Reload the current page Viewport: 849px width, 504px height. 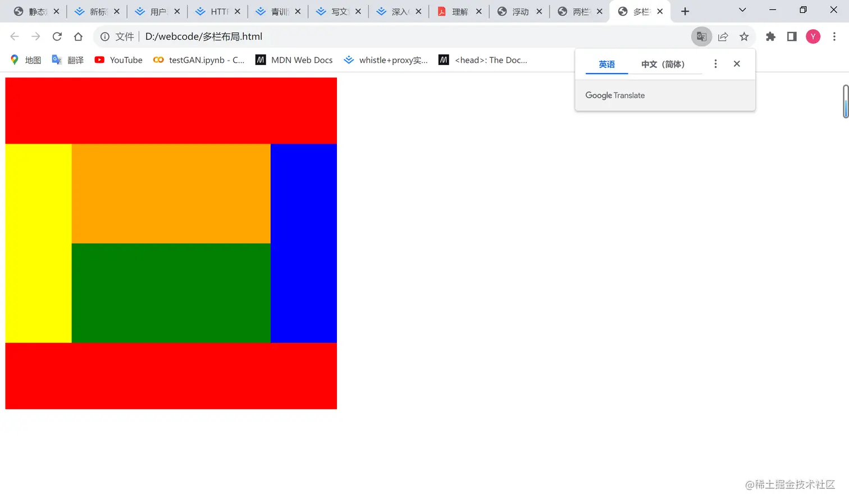tap(57, 36)
